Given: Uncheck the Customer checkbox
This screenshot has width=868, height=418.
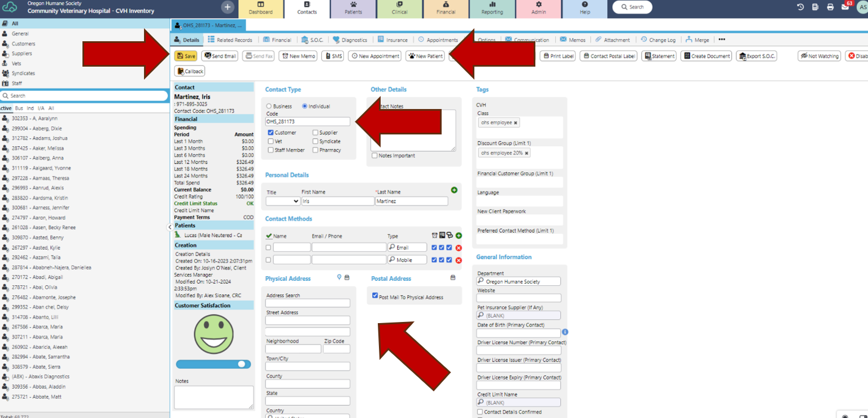Looking at the screenshot, I should point(271,133).
